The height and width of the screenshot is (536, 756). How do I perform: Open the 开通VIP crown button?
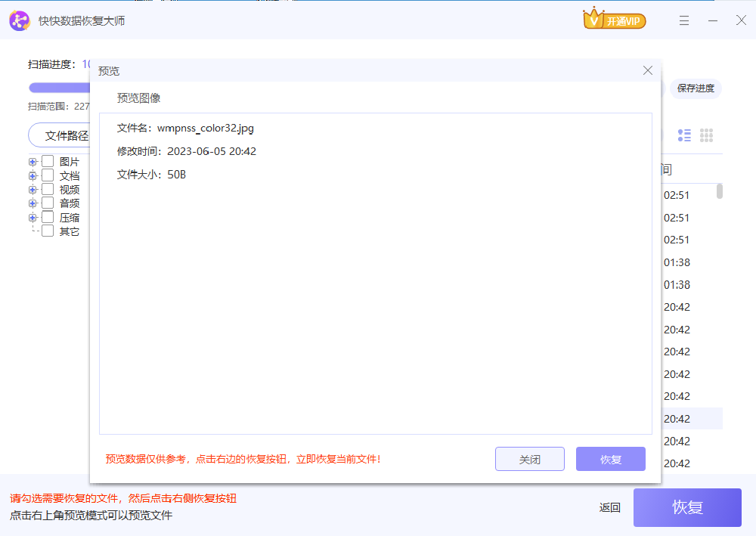pyautogui.click(x=614, y=20)
